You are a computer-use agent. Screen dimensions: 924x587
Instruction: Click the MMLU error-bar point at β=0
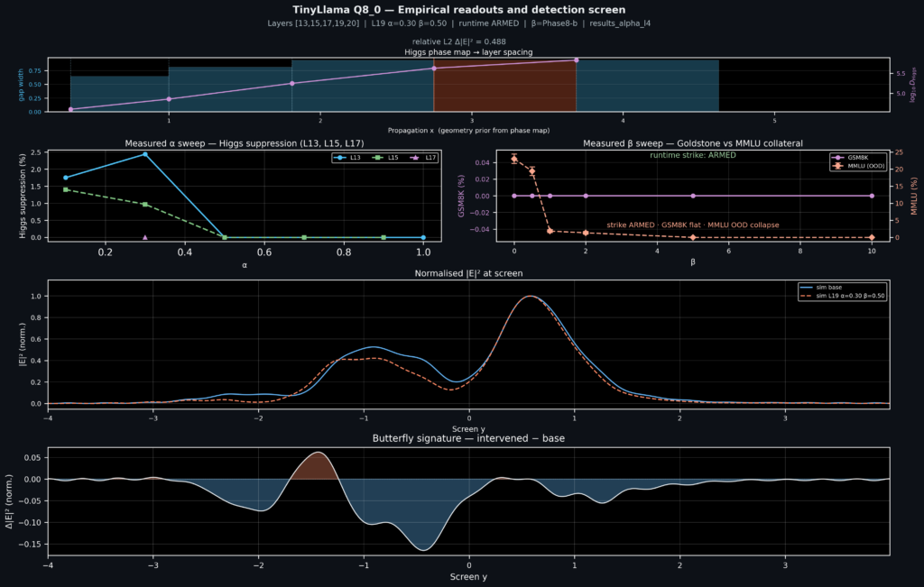pyautogui.click(x=513, y=159)
